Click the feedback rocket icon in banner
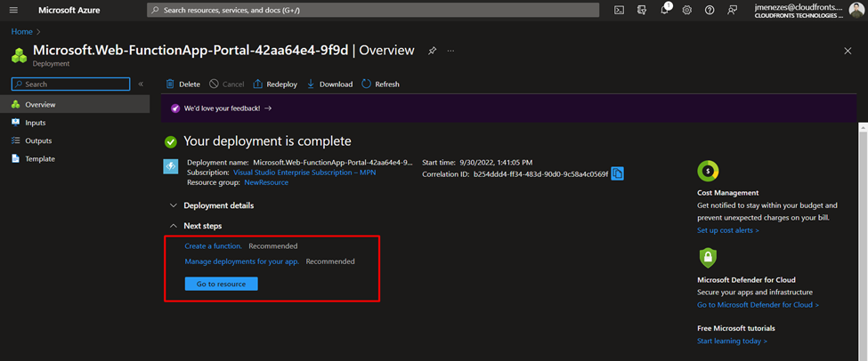 (x=174, y=108)
